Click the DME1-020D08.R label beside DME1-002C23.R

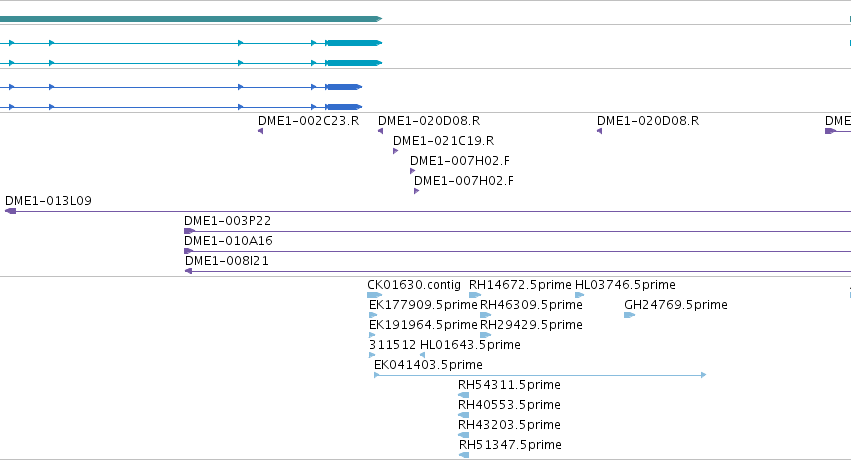tap(429, 120)
